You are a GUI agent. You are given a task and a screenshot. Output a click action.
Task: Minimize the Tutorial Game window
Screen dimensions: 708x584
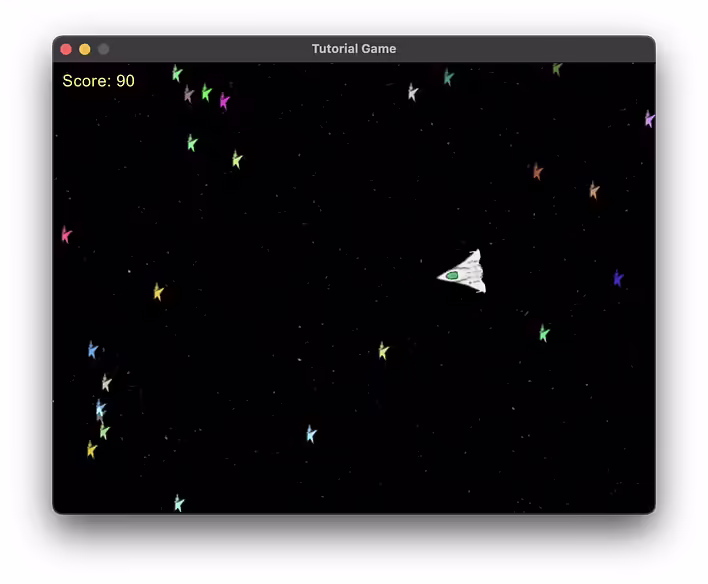click(85, 49)
